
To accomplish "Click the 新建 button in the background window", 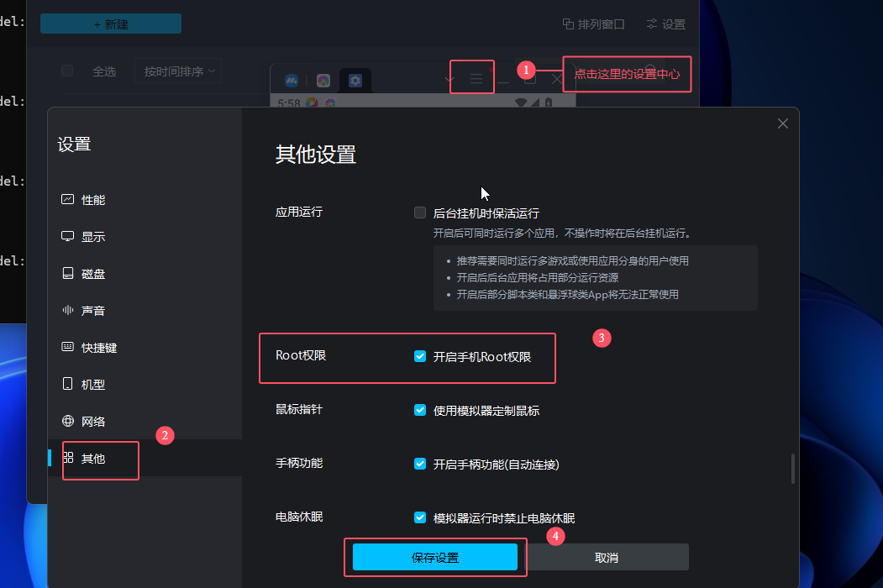I will click(x=111, y=24).
